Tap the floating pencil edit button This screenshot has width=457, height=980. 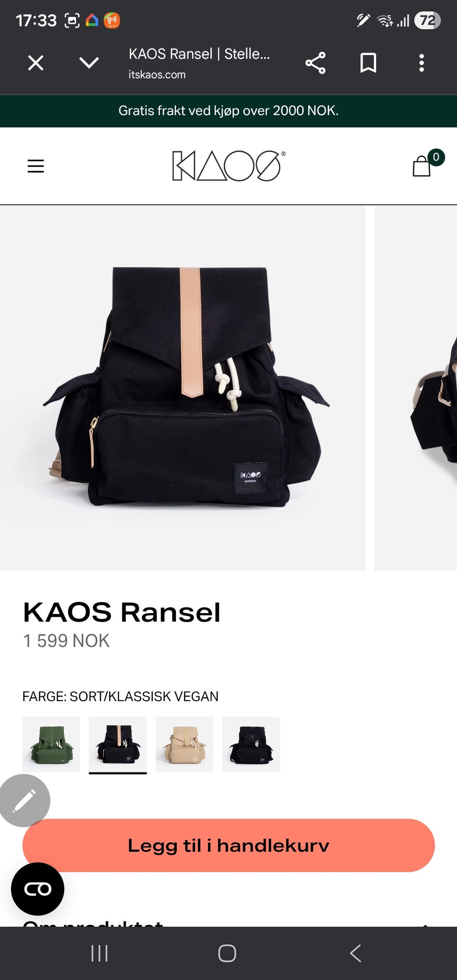click(x=25, y=800)
